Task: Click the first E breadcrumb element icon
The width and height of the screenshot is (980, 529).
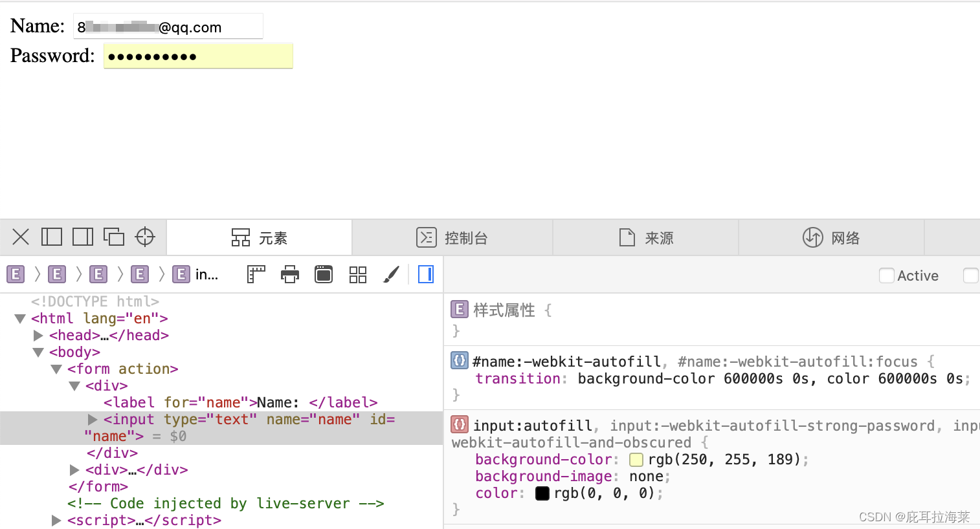Action: 16,274
